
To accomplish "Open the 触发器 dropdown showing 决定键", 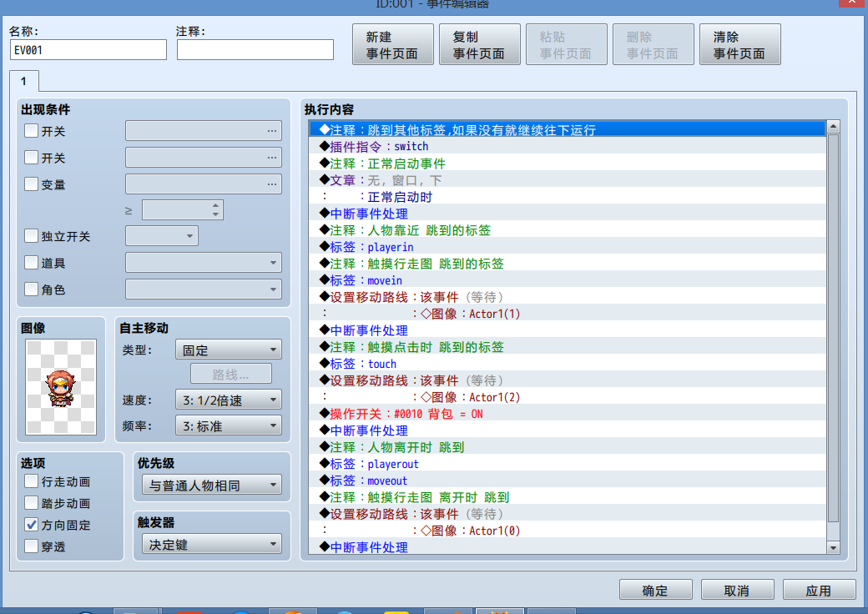I will pos(212,544).
